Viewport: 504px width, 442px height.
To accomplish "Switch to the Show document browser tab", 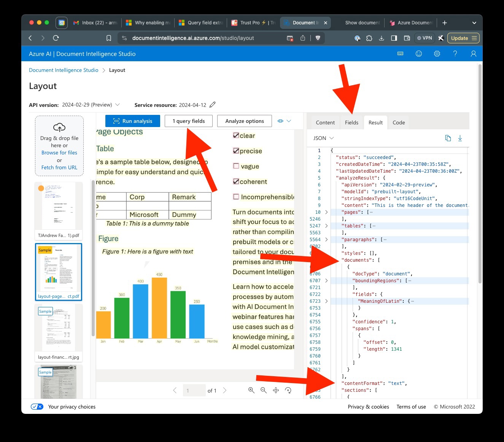I will click(x=362, y=23).
